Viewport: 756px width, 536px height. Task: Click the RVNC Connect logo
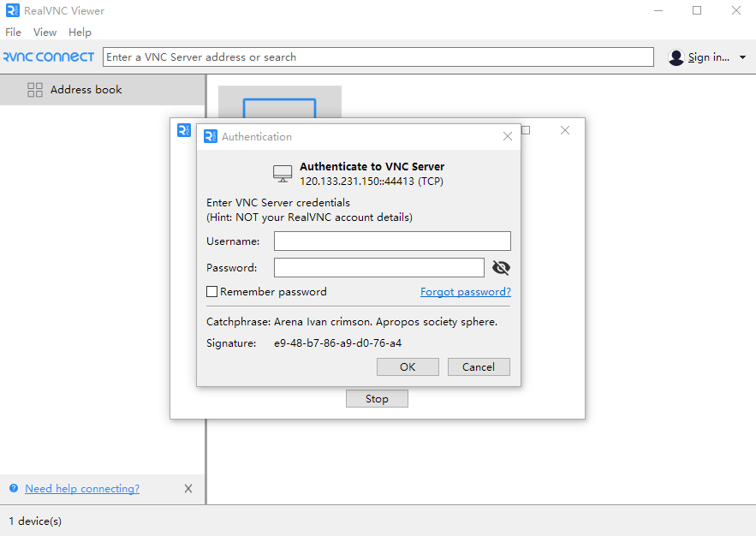click(x=49, y=57)
